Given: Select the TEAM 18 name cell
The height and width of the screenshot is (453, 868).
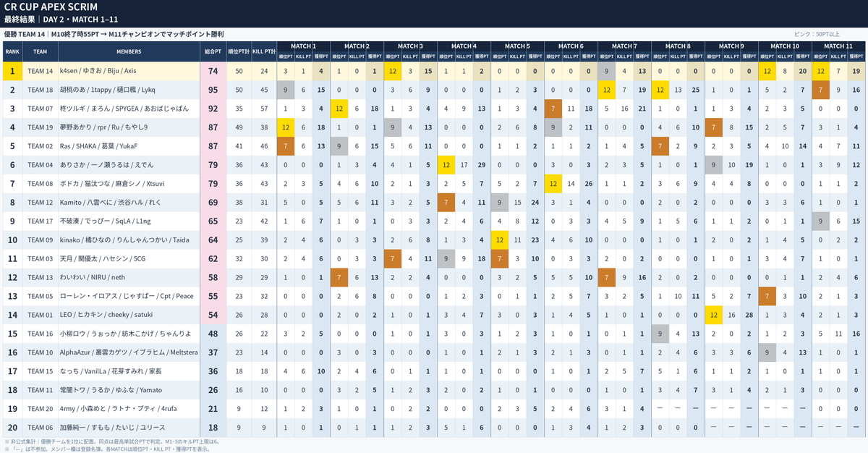Looking at the screenshot, I should pyautogui.click(x=41, y=90).
